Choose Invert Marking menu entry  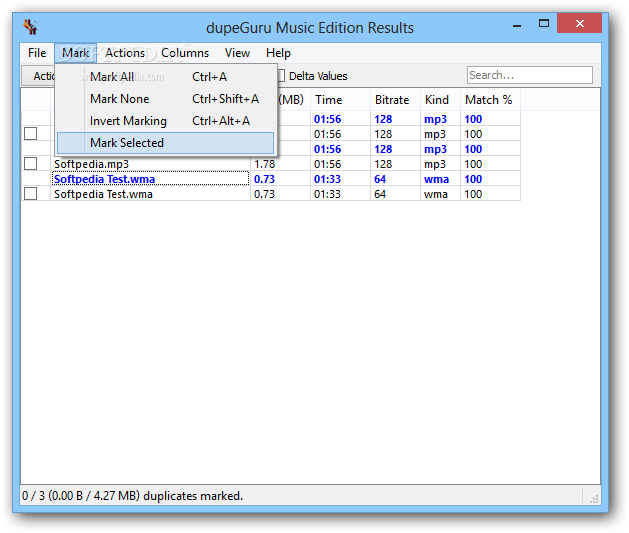[165, 121]
